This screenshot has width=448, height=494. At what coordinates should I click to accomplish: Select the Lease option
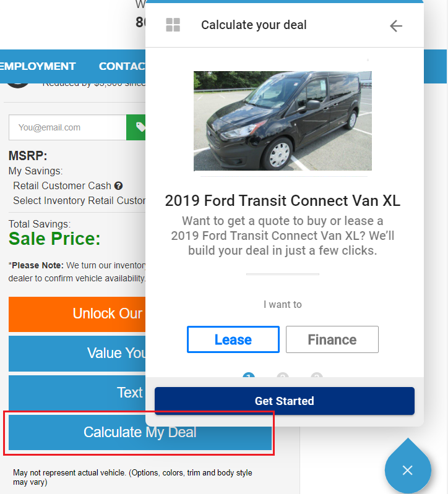tap(233, 339)
